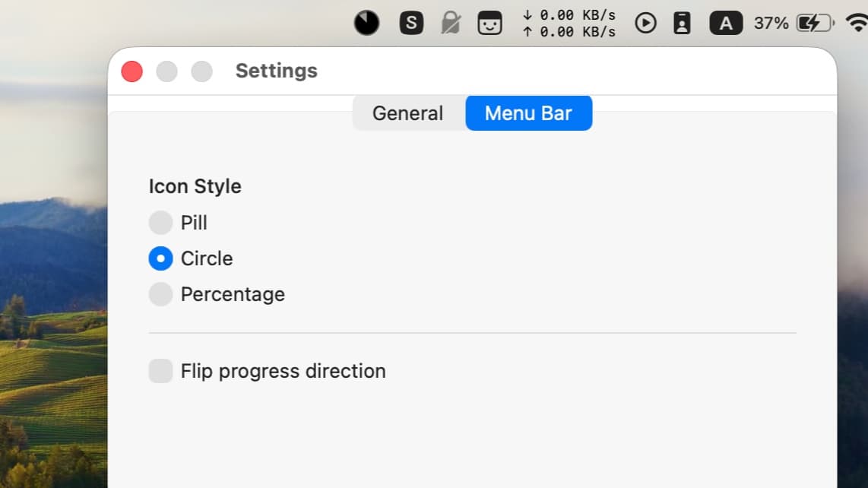Screen dimensions: 868x488
Task: Click the Settings window title
Action: tap(276, 70)
